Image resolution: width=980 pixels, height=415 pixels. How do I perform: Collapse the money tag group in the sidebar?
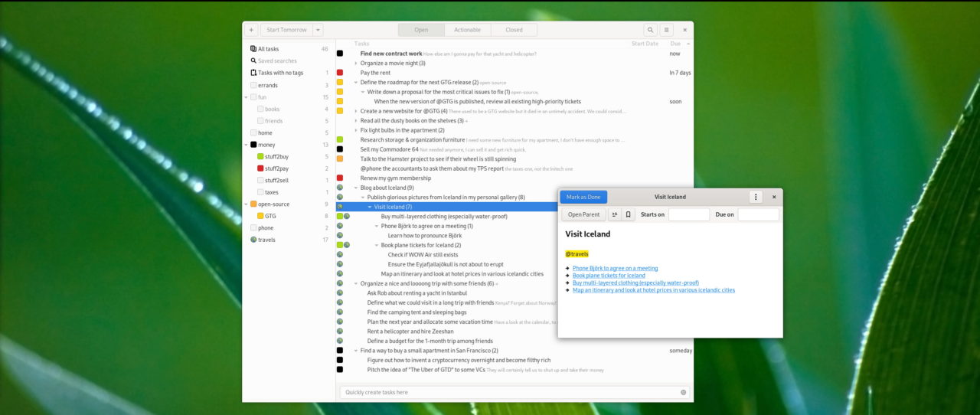pos(246,145)
